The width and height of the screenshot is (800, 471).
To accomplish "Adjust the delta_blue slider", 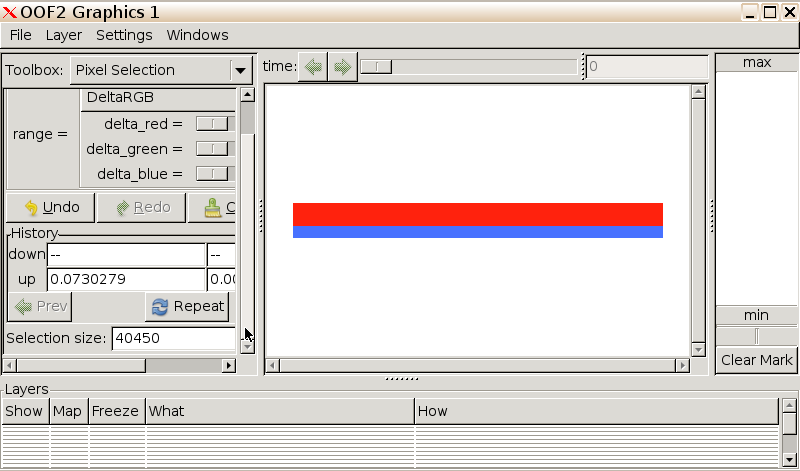I will (x=213, y=173).
